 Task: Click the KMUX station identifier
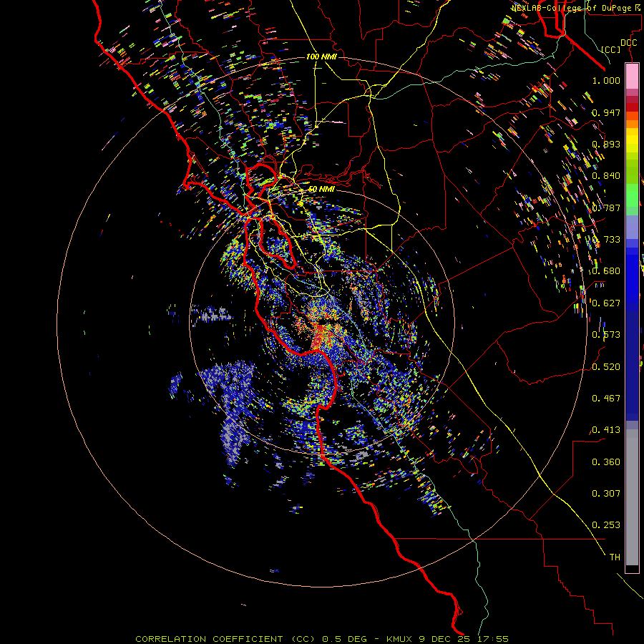tap(401, 639)
